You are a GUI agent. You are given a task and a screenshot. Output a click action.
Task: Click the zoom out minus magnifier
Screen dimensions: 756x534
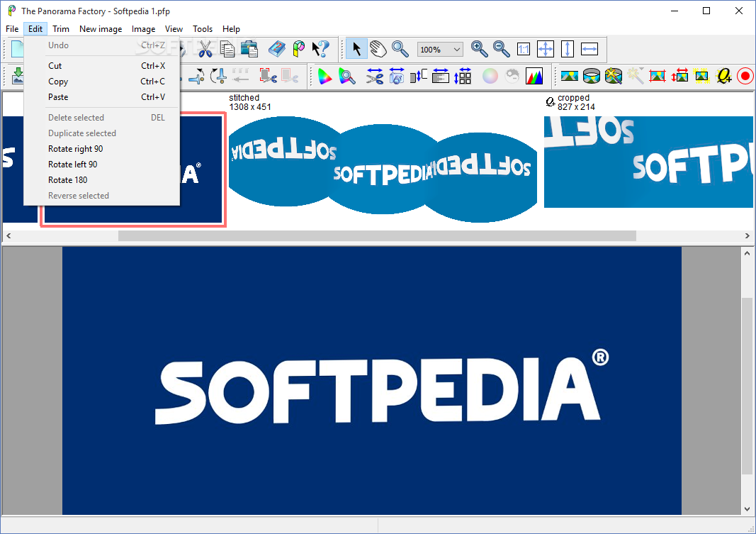(501, 49)
